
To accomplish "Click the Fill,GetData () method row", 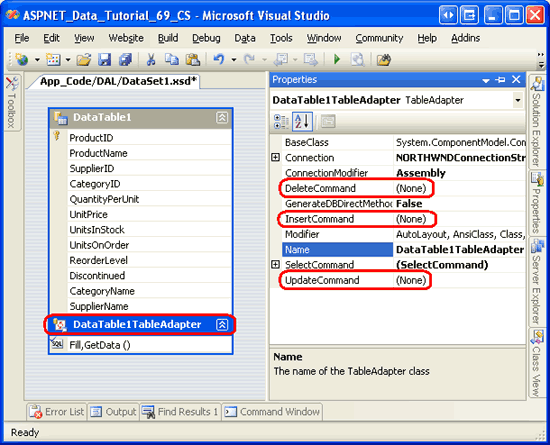I will coord(141,345).
